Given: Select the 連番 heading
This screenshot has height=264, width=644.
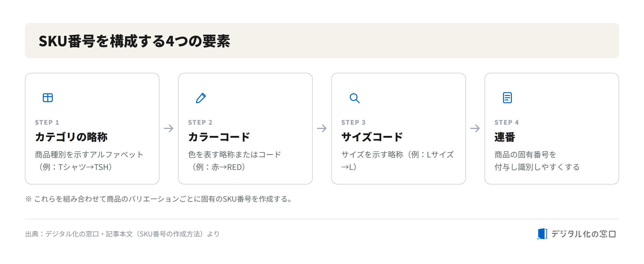Looking at the screenshot, I should (505, 137).
